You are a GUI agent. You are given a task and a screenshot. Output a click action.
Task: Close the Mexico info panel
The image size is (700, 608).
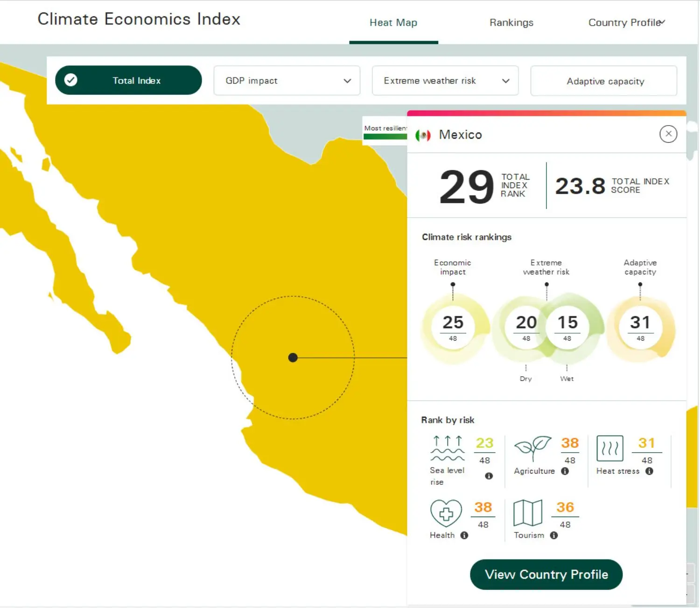tap(668, 134)
